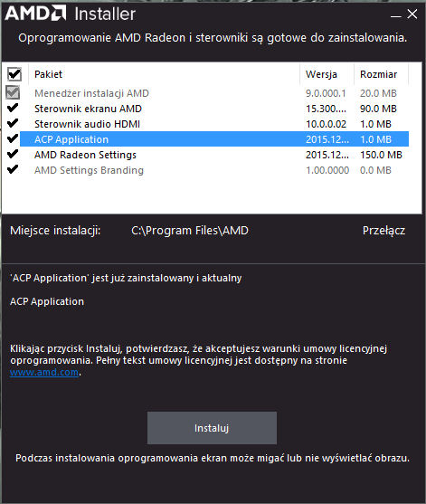Minimize the AMD Installer window
426x504 pixels.
coord(396,14)
